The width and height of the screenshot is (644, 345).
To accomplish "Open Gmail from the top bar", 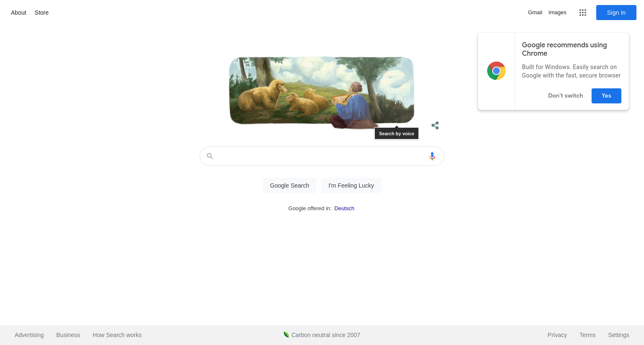I will click(535, 13).
